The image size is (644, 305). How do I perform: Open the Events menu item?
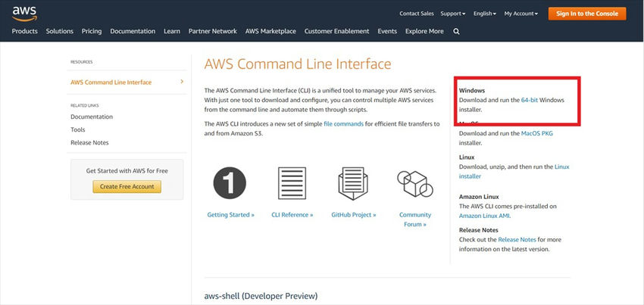[387, 31]
